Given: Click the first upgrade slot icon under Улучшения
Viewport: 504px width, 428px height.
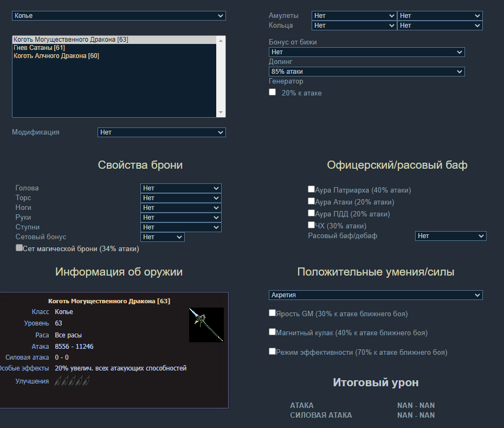Looking at the screenshot, I should pos(58,381).
